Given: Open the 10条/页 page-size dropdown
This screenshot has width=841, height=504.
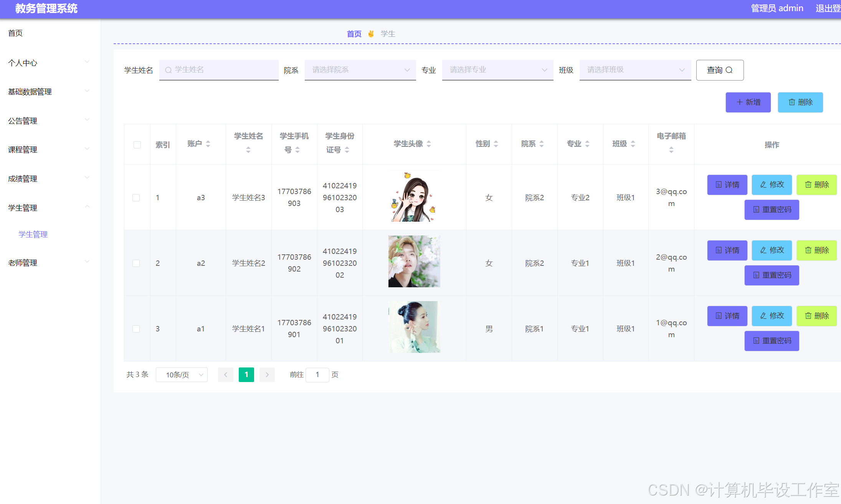Looking at the screenshot, I should pyautogui.click(x=182, y=375).
